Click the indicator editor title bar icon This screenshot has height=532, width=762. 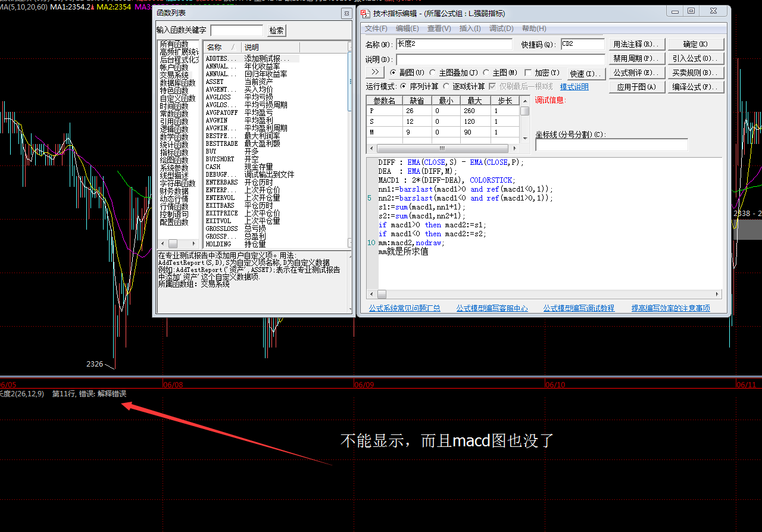pyautogui.click(x=366, y=13)
